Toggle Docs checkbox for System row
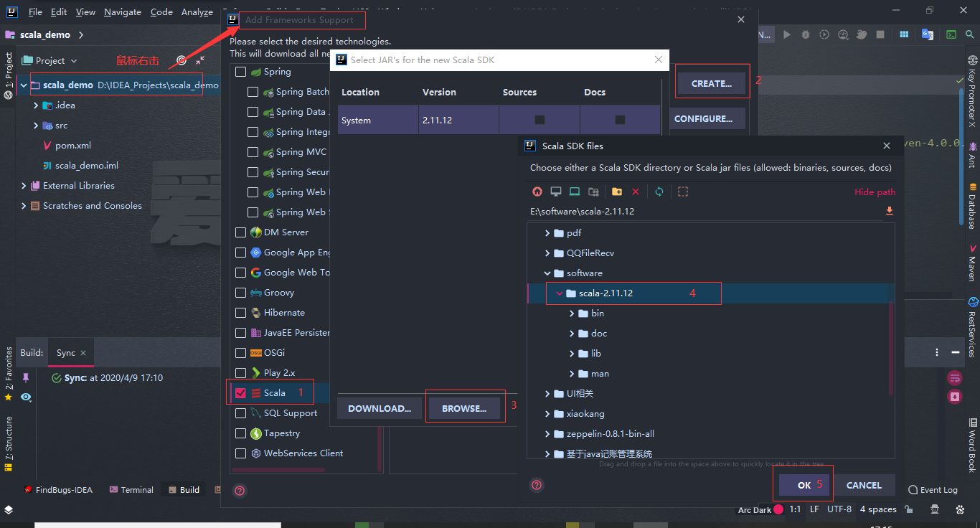 (620, 120)
